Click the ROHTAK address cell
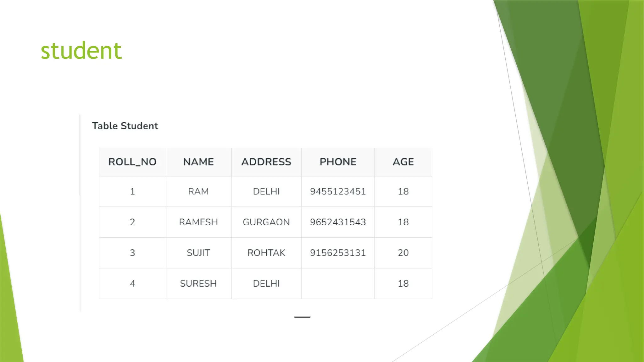This screenshot has width=644, height=362. pyautogui.click(x=266, y=253)
